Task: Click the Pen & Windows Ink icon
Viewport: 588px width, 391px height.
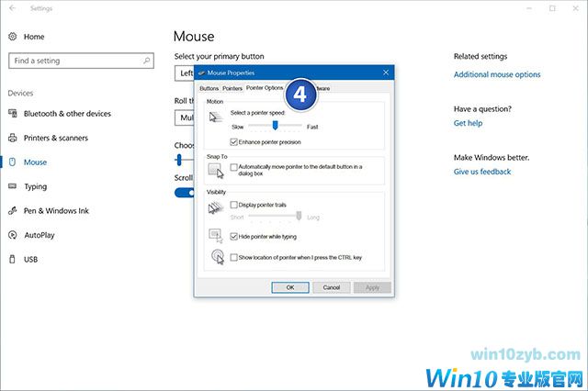Action: [12, 210]
